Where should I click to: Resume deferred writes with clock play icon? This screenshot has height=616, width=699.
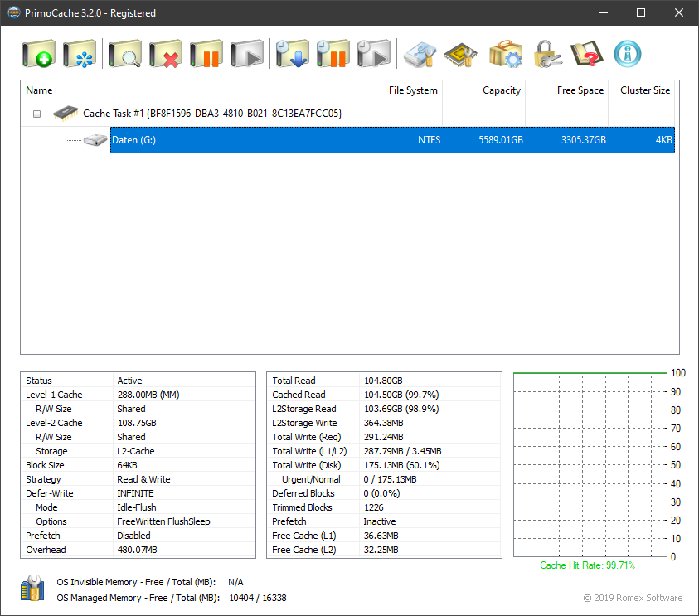[374, 54]
